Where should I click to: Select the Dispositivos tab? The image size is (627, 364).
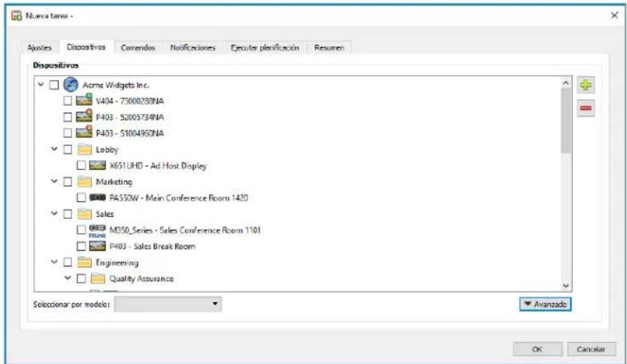tap(86, 47)
